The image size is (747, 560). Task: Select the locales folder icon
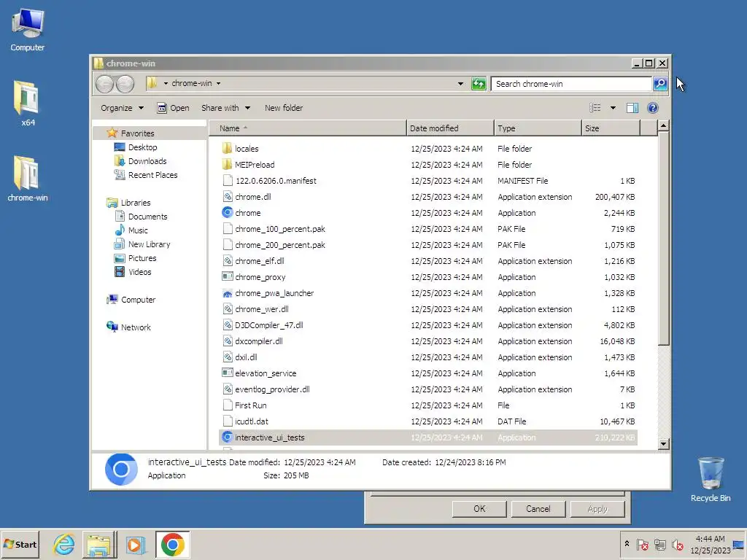[x=228, y=149]
